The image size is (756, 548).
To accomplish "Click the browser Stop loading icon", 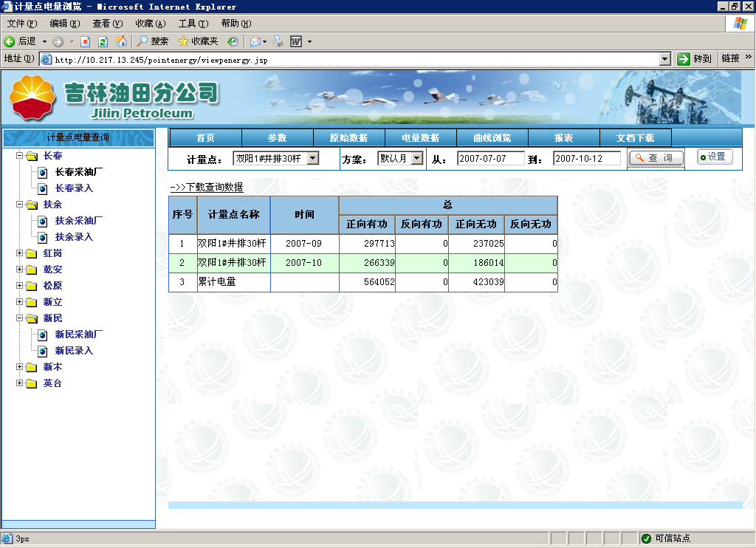I will 86,41.
